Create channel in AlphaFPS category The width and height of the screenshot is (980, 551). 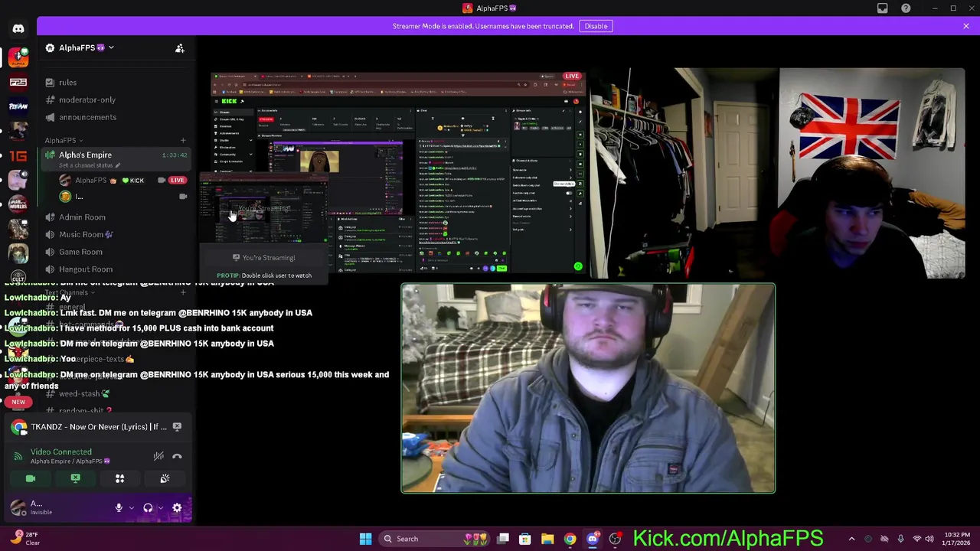183,141
